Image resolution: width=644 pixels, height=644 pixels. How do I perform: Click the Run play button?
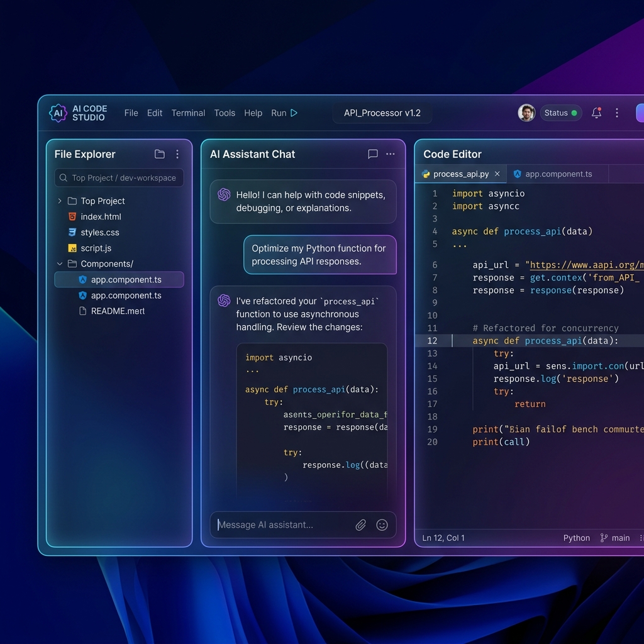click(x=294, y=113)
